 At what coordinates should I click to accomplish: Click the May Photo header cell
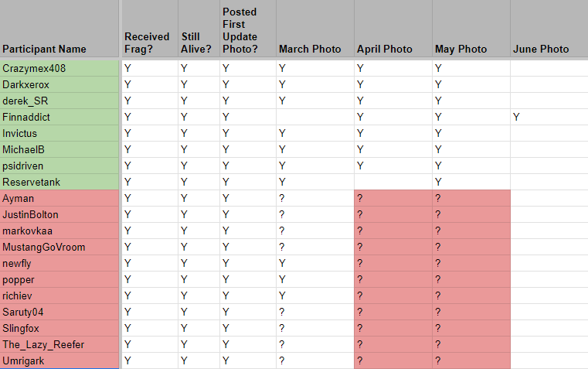click(x=470, y=49)
